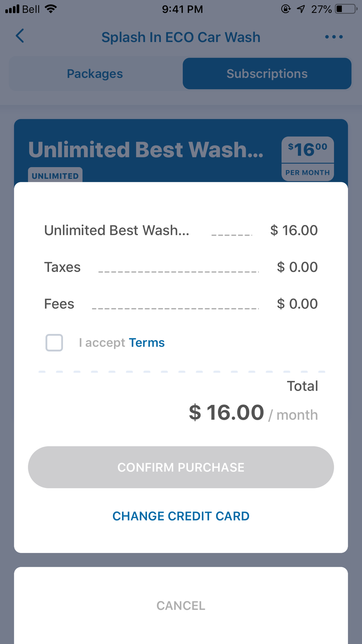Viewport: 362px width, 644px height.
Task: Tap the back arrow icon
Action: 20,36
